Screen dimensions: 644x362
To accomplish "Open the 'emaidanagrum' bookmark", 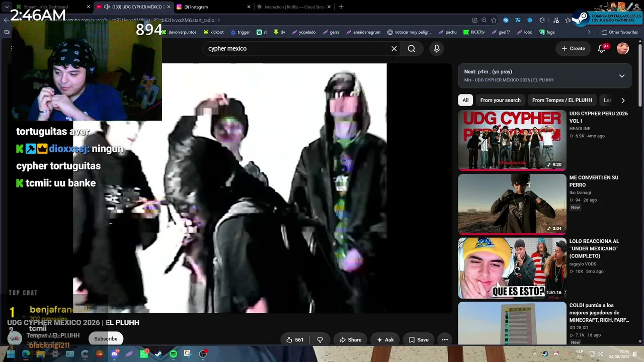I will (362, 32).
